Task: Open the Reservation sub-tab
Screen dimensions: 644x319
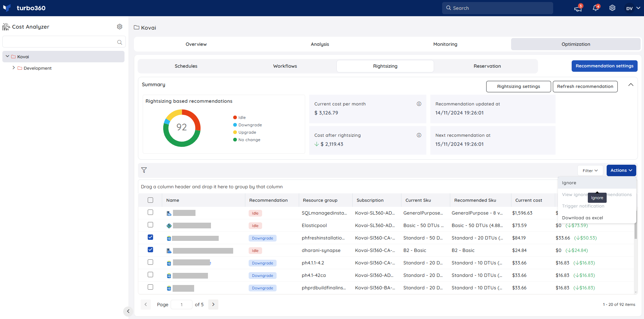Action: (487, 66)
